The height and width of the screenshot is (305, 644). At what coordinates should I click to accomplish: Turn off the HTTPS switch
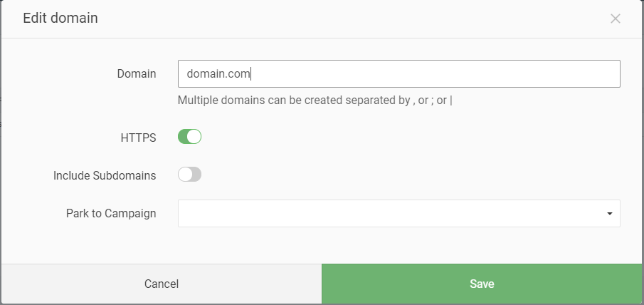pyautogui.click(x=189, y=137)
